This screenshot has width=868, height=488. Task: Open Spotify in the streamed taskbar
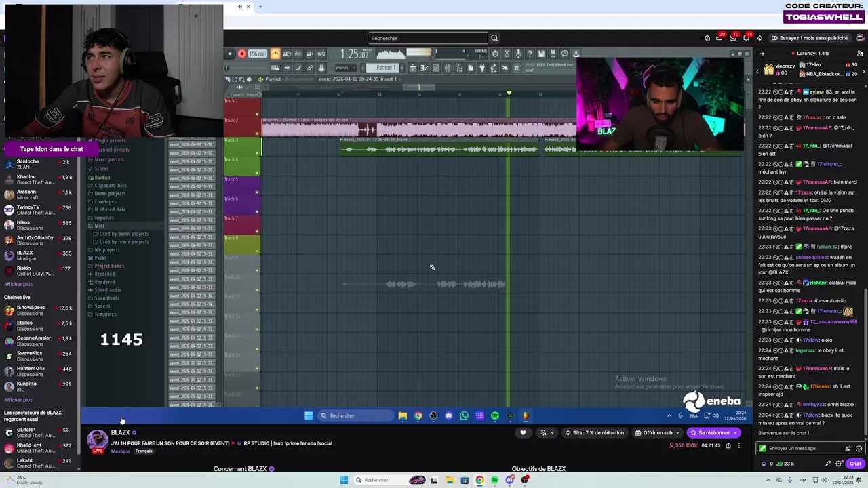(x=495, y=415)
